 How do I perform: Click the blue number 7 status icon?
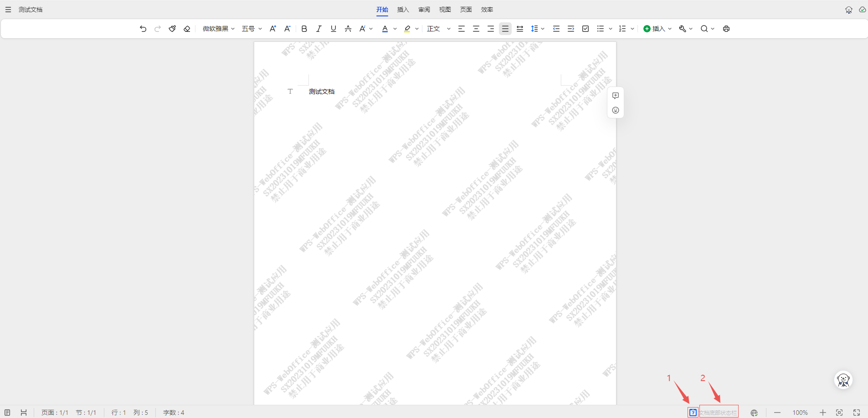pos(693,413)
